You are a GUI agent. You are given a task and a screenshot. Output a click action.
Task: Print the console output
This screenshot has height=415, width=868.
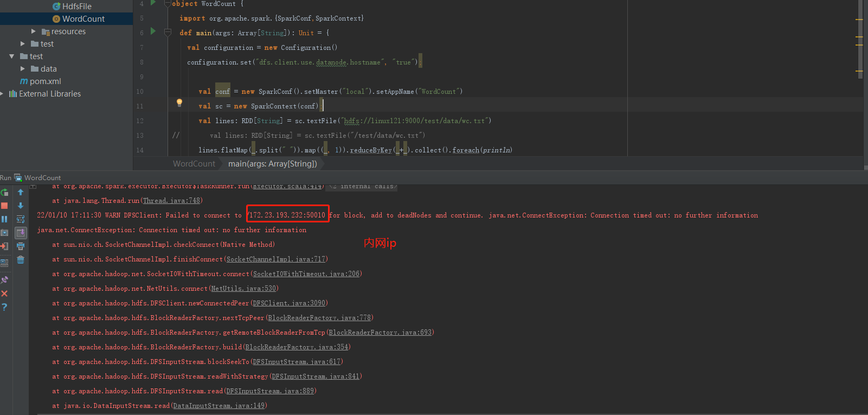pyautogui.click(x=21, y=246)
